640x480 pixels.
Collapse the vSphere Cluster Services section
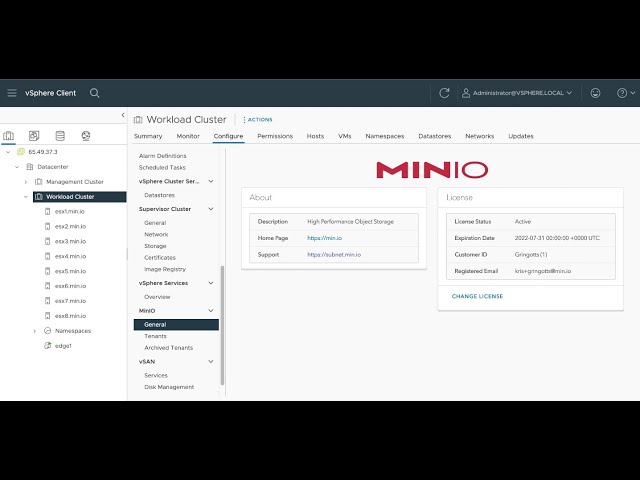tap(211, 181)
